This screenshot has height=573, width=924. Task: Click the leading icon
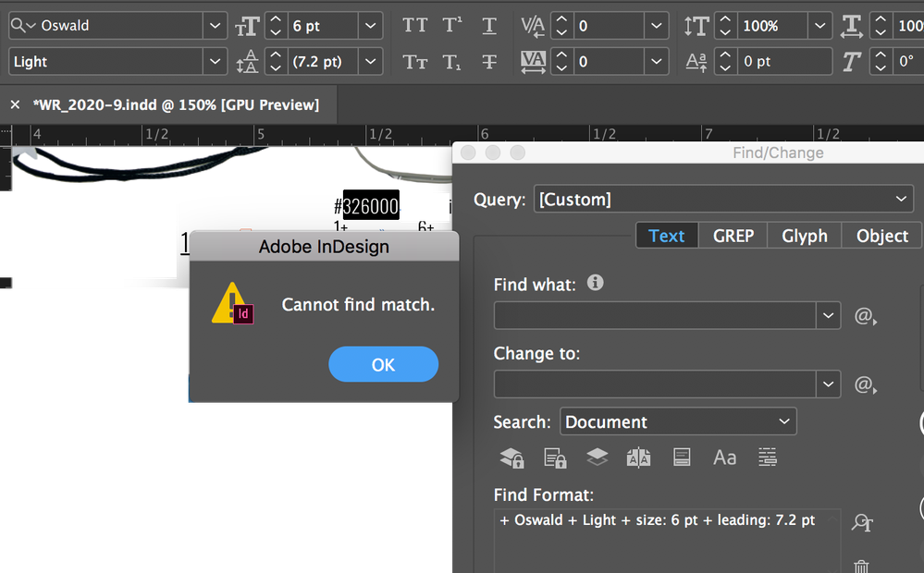point(247,62)
